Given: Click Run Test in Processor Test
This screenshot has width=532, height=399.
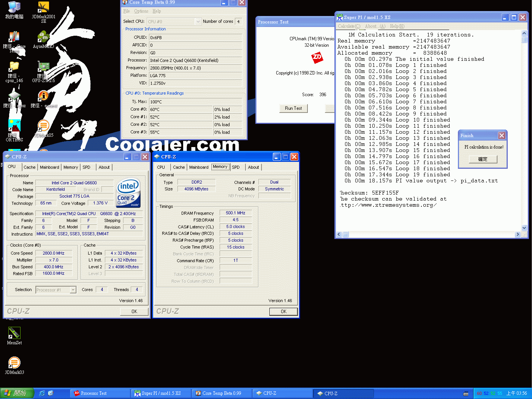Looking at the screenshot, I should coord(293,108).
